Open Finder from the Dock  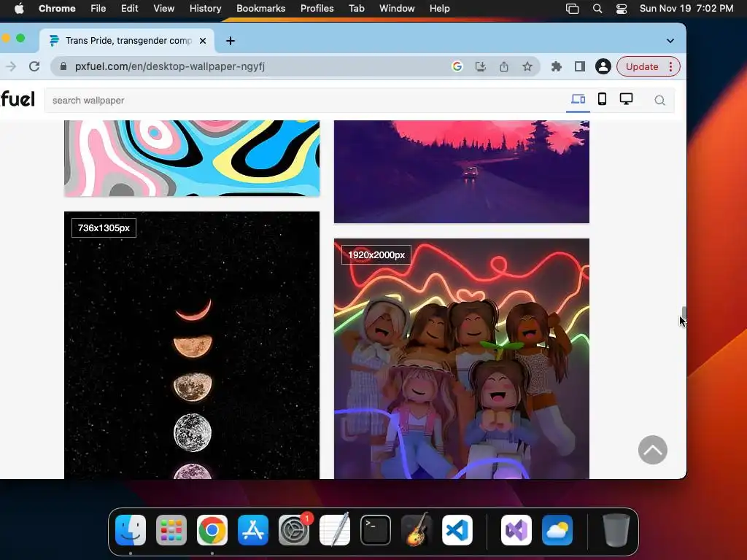click(x=131, y=530)
